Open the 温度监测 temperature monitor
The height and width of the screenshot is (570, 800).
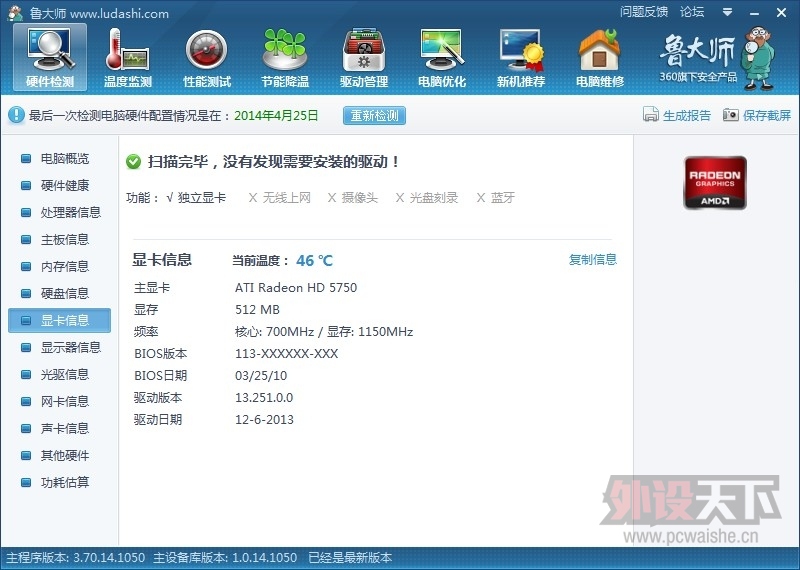coord(128,57)
